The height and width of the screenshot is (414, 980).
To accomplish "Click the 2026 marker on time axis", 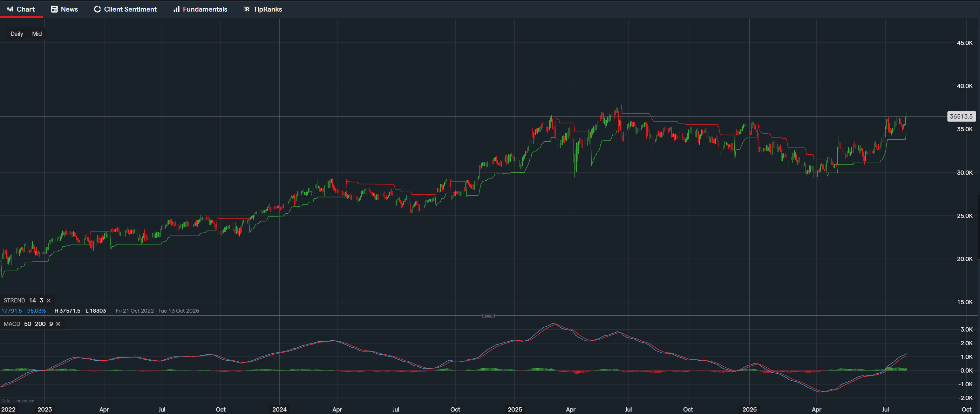I will [x=749, y=409].
